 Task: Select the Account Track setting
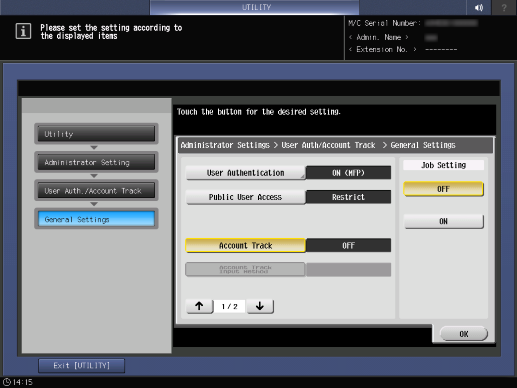point(245,245)
